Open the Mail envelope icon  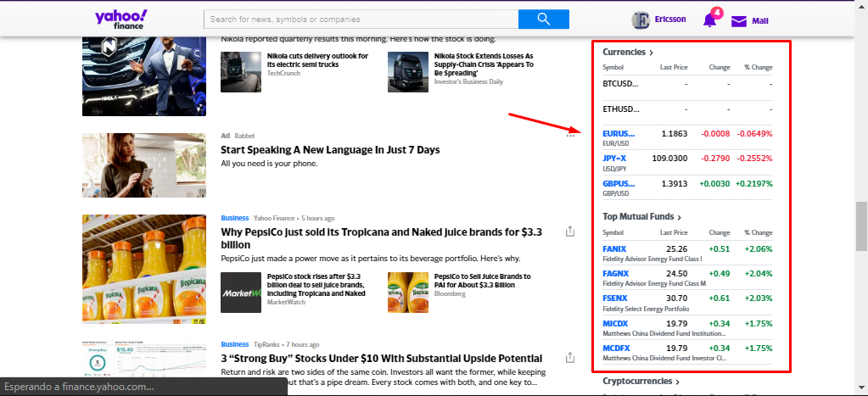[x=739, y=21]
